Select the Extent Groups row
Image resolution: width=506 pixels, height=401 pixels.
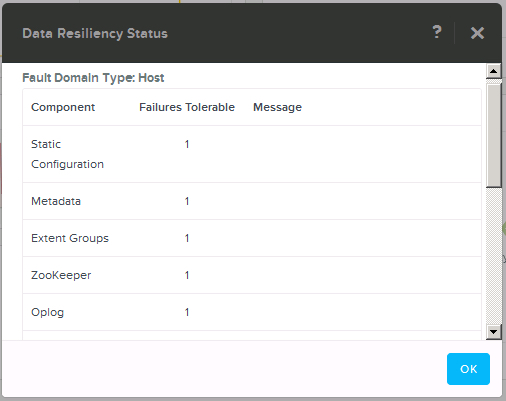pos(252,238)
